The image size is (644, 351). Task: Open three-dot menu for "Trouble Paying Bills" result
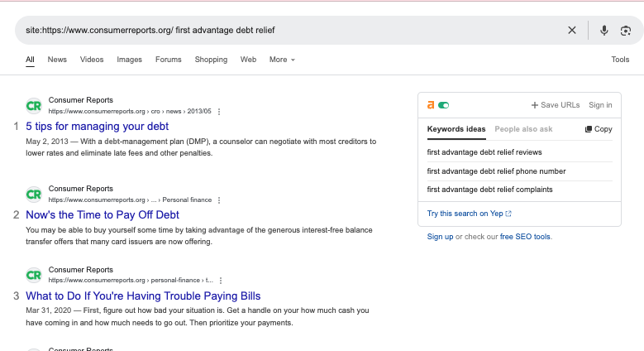221,281
